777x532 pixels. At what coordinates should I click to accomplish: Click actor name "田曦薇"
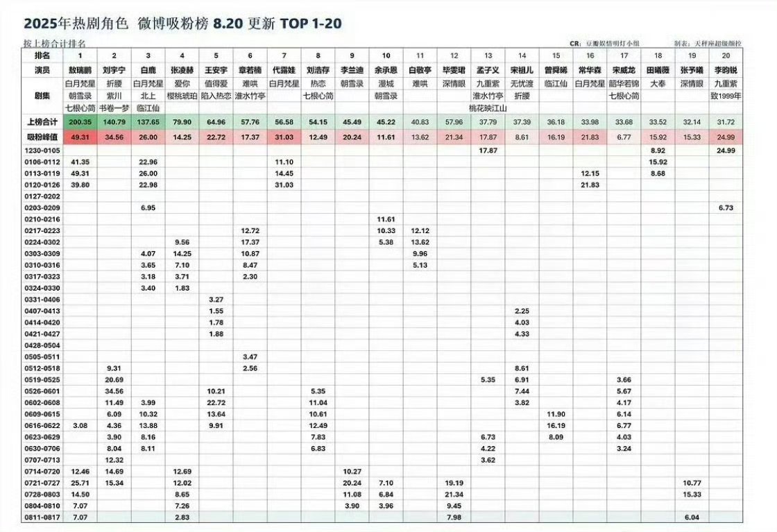pyautogui.click(x=658, y=70)
